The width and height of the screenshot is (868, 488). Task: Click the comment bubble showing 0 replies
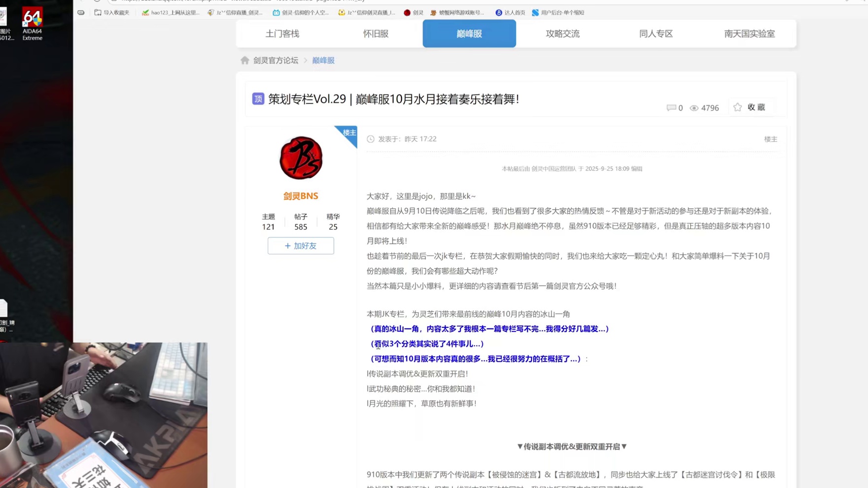[672, 107]
